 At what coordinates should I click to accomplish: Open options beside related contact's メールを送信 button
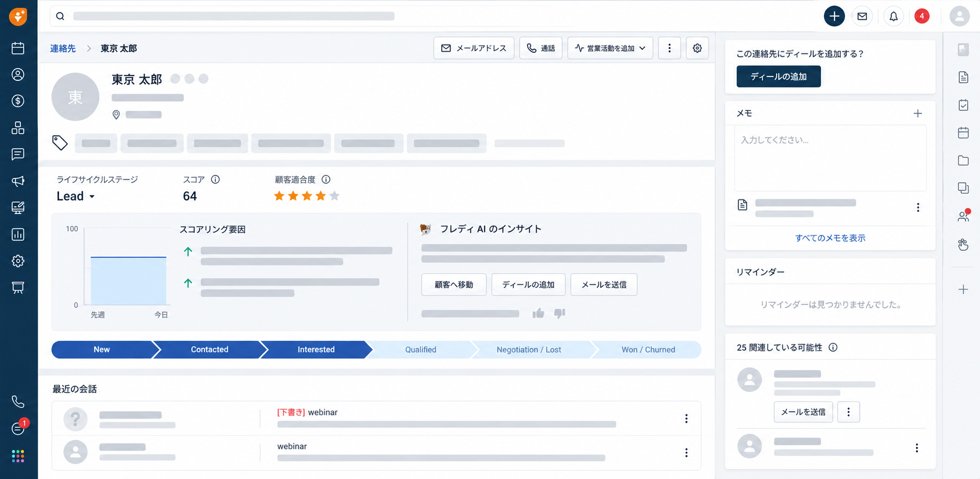point(848,412)
